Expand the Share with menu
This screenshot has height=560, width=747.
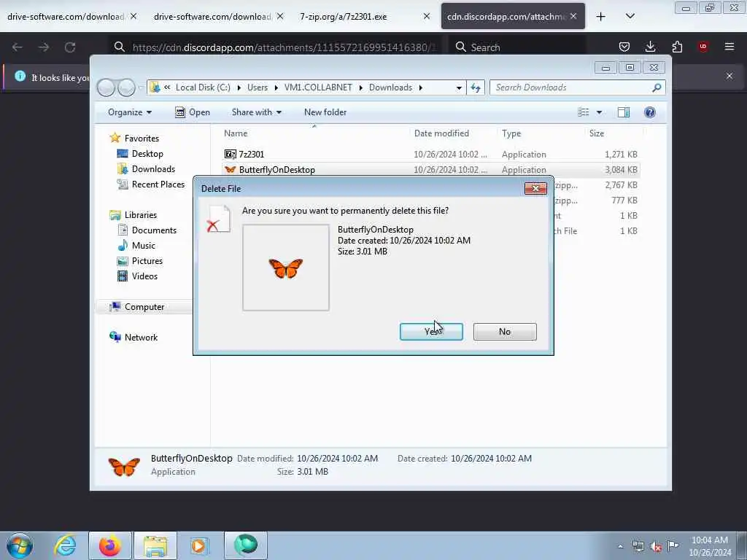(x=256, y=112)
